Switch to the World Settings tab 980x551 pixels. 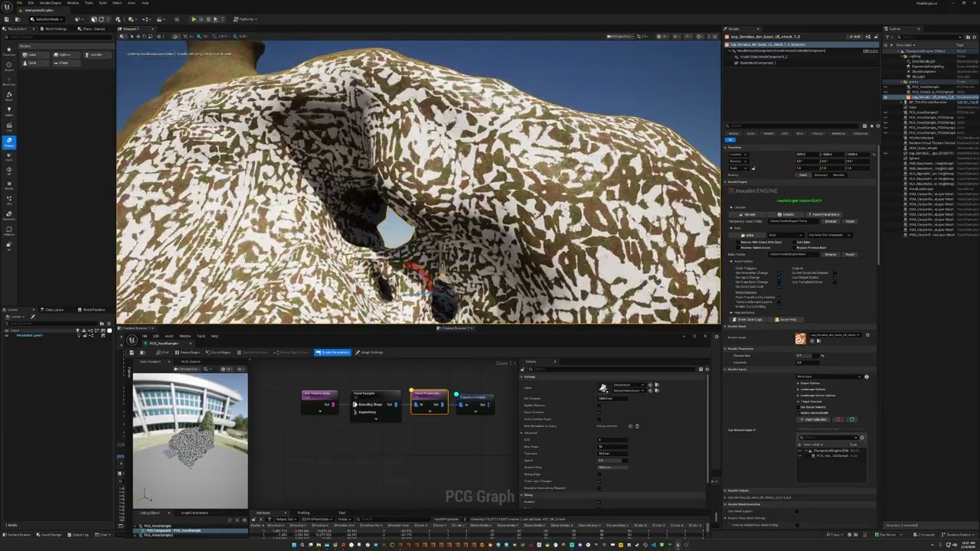pyautogui.click(x=54, y=29)
